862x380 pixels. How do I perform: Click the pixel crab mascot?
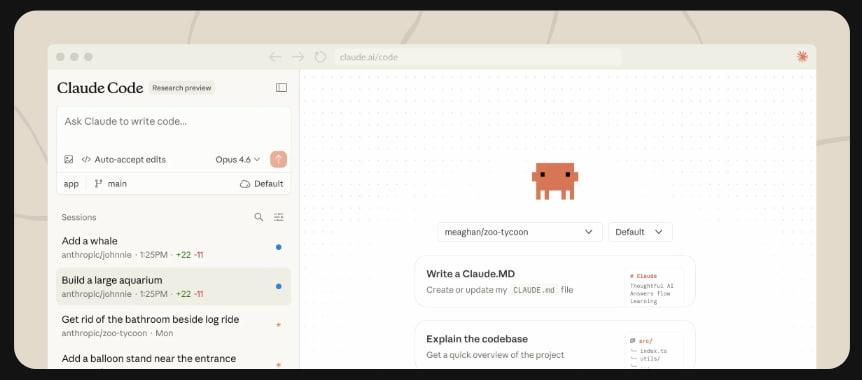tap(555, 181)
